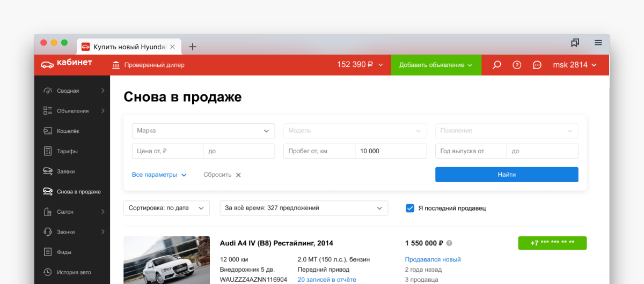644x284 pixels.
Task: Toggle Я последний продавец checkbox
Action: (410, 208)
